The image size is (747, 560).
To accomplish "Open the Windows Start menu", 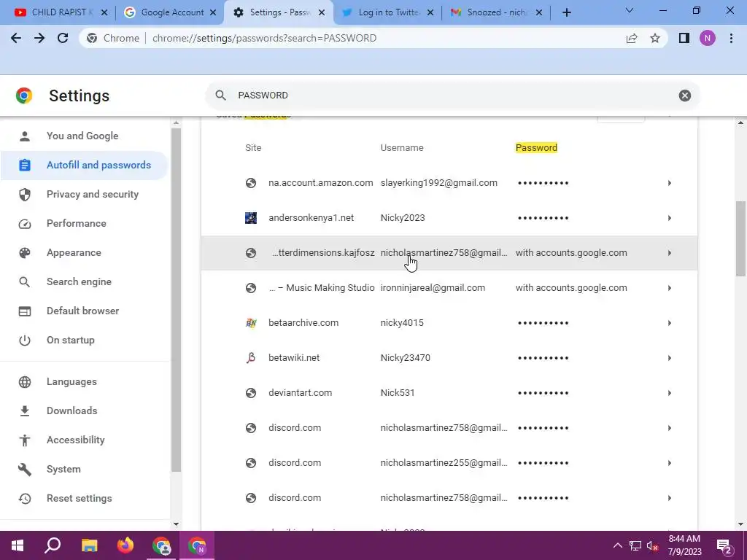I will click(18, 545).
